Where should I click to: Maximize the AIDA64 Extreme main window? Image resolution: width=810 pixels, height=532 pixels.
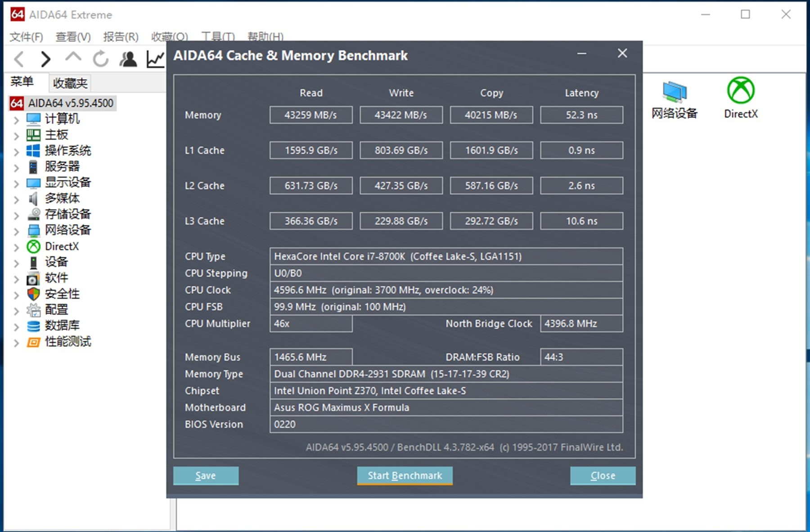[746, 14]
